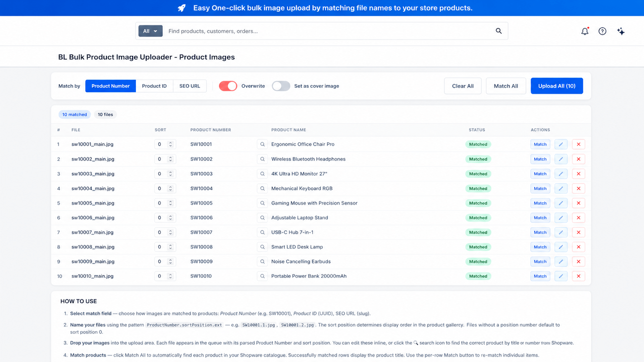Delete the Portable Power Bank row
Screen dimensions: 644x362
(x=579, y=276)
